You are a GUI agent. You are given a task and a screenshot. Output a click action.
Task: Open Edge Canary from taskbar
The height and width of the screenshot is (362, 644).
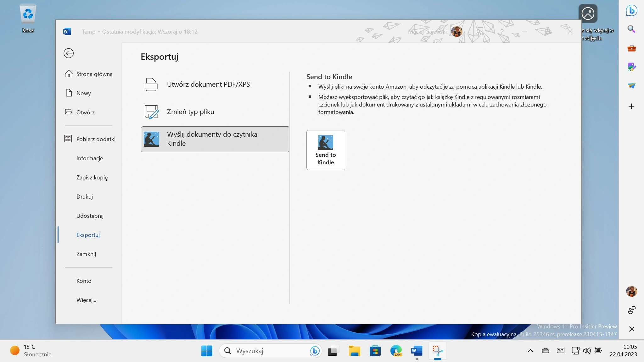pos(396,351)
